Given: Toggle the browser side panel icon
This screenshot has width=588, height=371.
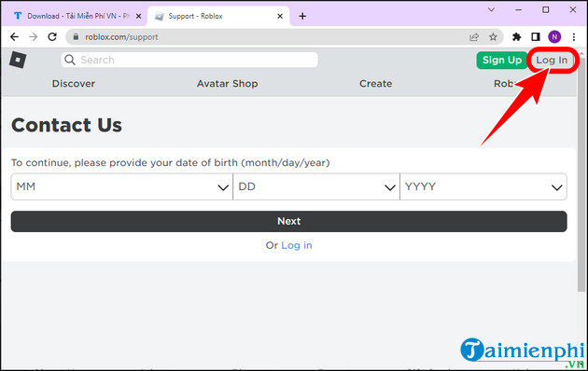Looking at the screenshot, I should [536, 36].
